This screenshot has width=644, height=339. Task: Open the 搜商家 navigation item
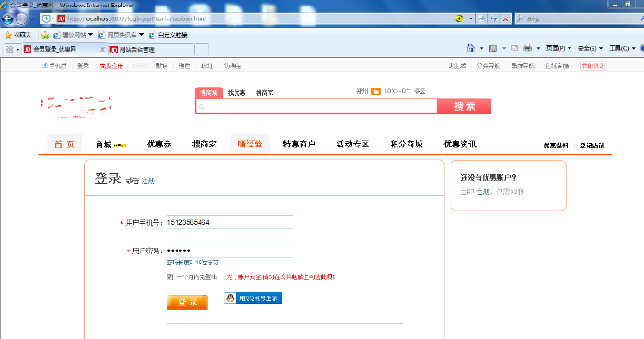204,145
